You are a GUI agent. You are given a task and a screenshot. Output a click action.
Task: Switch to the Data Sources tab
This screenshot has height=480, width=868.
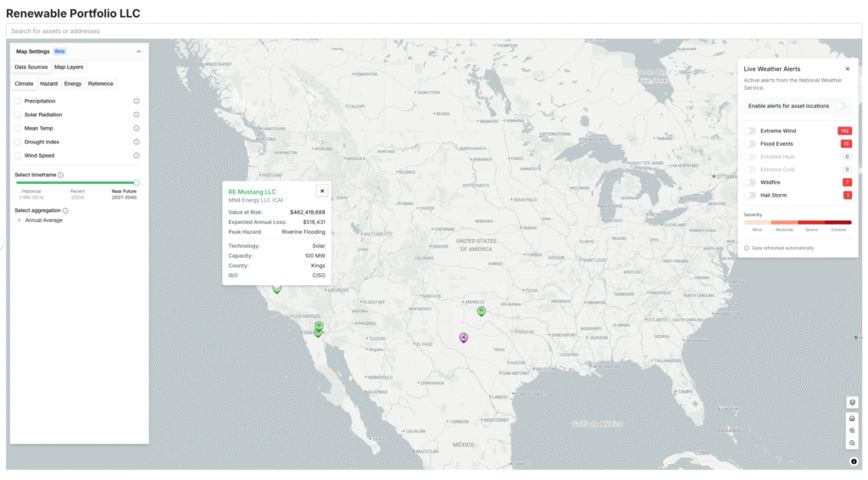click(x=31, y=67)
